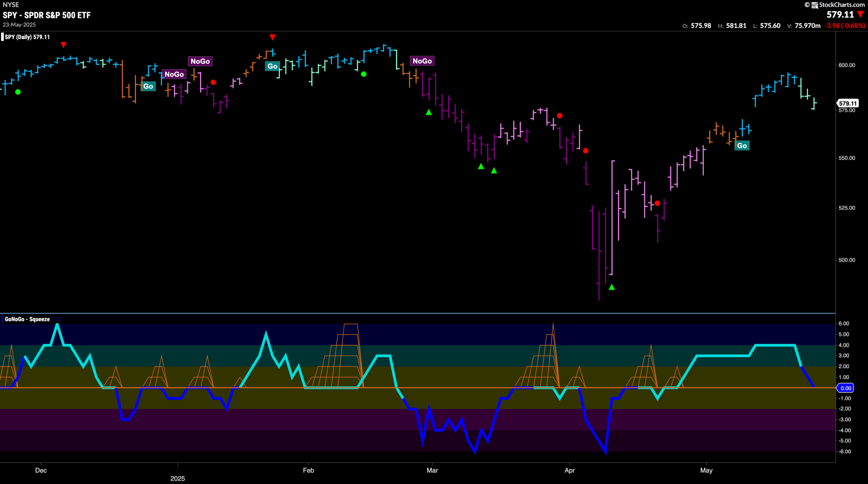Viewport: 868px width, 484px height.
Task: Click green up triangle below the April low
Action: tap(611, 287)
